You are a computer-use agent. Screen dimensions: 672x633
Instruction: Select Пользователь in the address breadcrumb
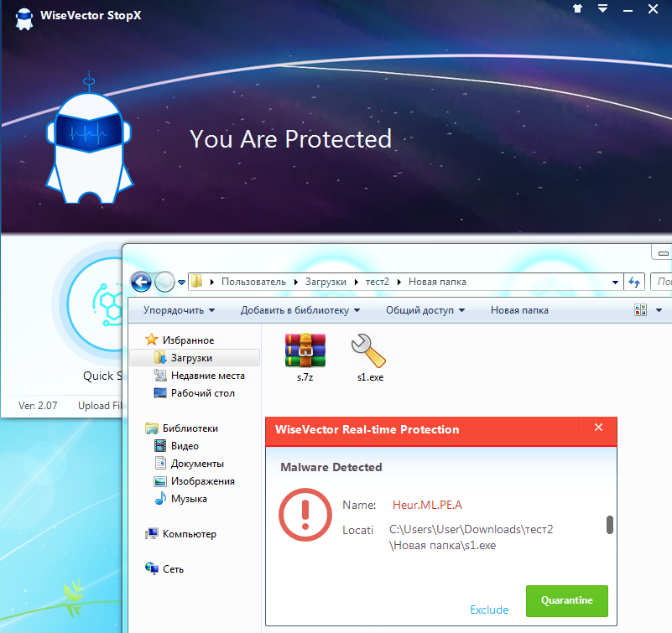(253, 282)
